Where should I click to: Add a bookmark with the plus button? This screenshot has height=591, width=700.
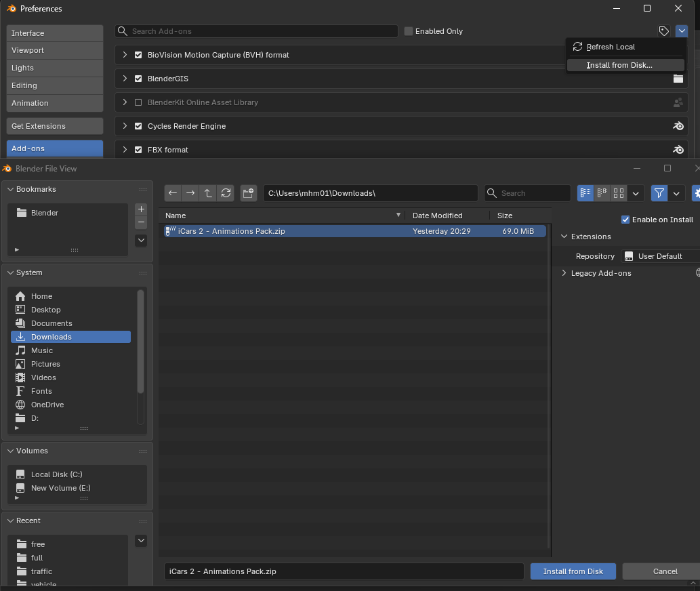coord(141,209)
